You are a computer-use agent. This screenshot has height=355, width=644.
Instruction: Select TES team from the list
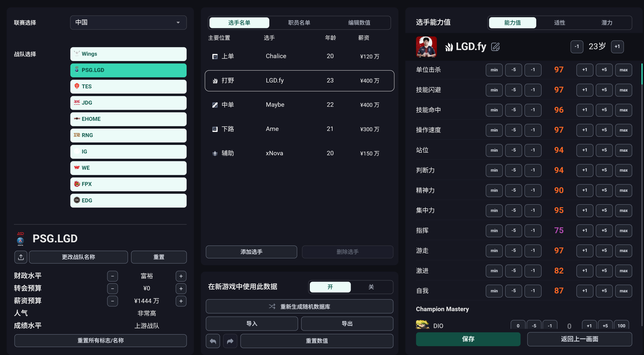click(128, 86)
